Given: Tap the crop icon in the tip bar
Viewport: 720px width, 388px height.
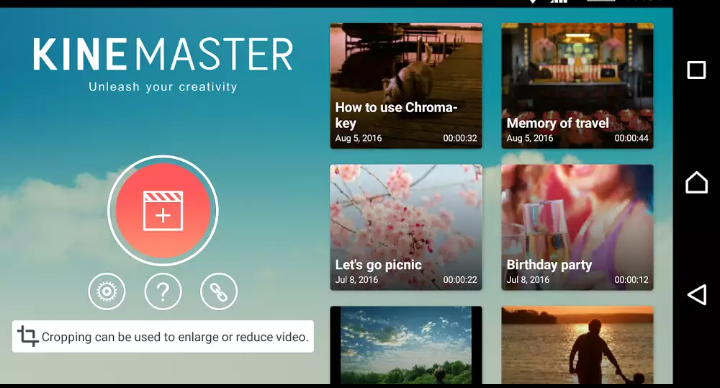Looking at the screenshot, I should click(x=28, y=336).
